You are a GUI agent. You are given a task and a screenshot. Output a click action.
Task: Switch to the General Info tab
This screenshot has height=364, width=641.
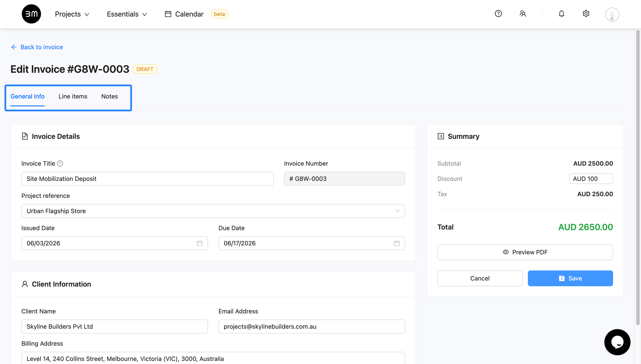tap(27, 96)
